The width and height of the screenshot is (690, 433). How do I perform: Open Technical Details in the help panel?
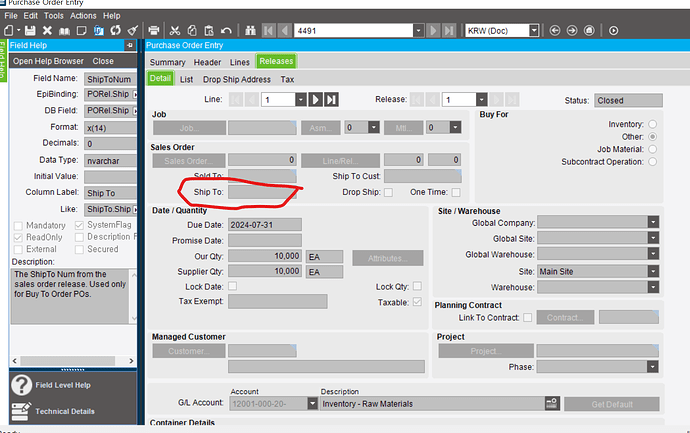tap(65, 411)
